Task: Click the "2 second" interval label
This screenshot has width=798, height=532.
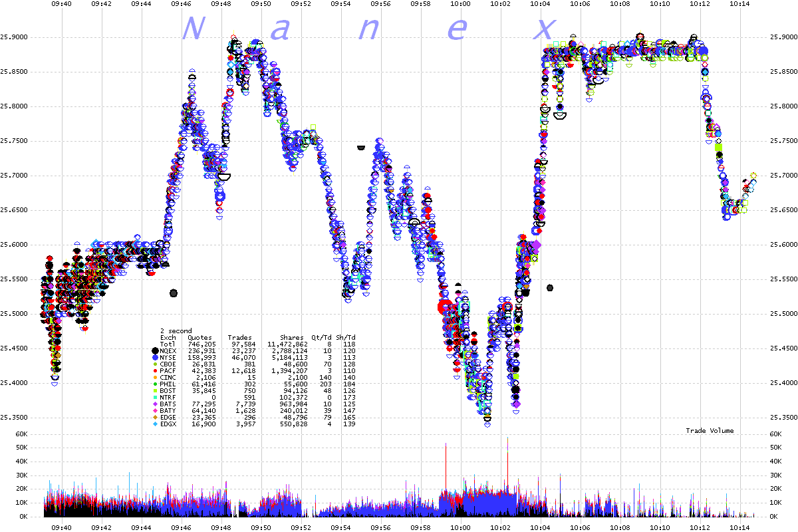Action: 176,331
